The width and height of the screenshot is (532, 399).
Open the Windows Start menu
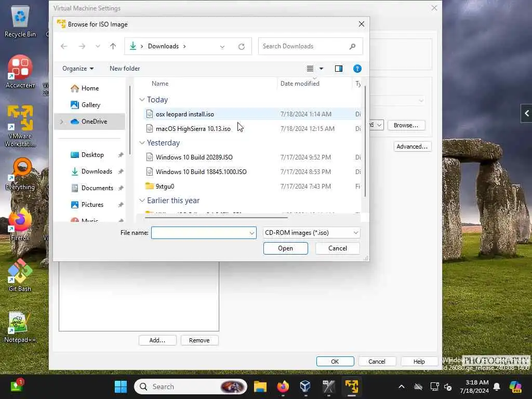tap(121, 387)
